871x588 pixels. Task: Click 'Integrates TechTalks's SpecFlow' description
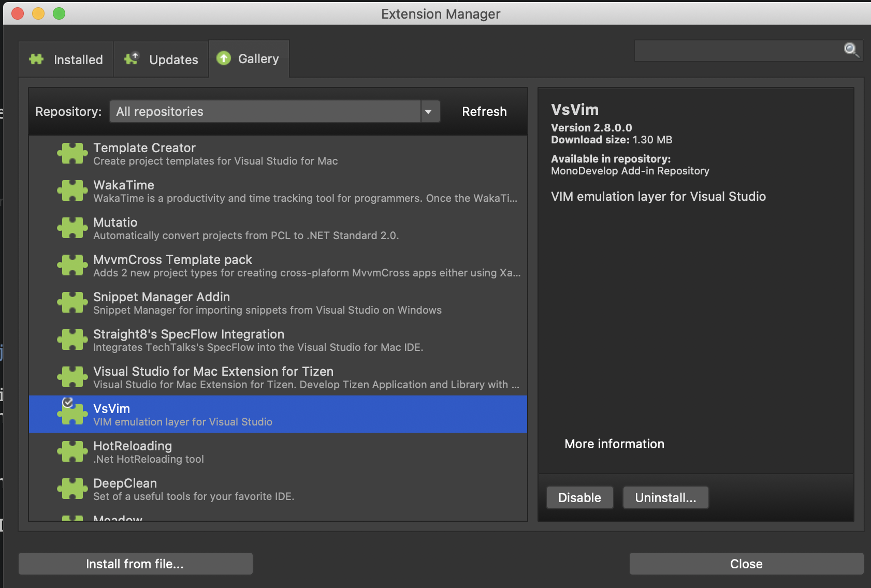pos(258,347)
